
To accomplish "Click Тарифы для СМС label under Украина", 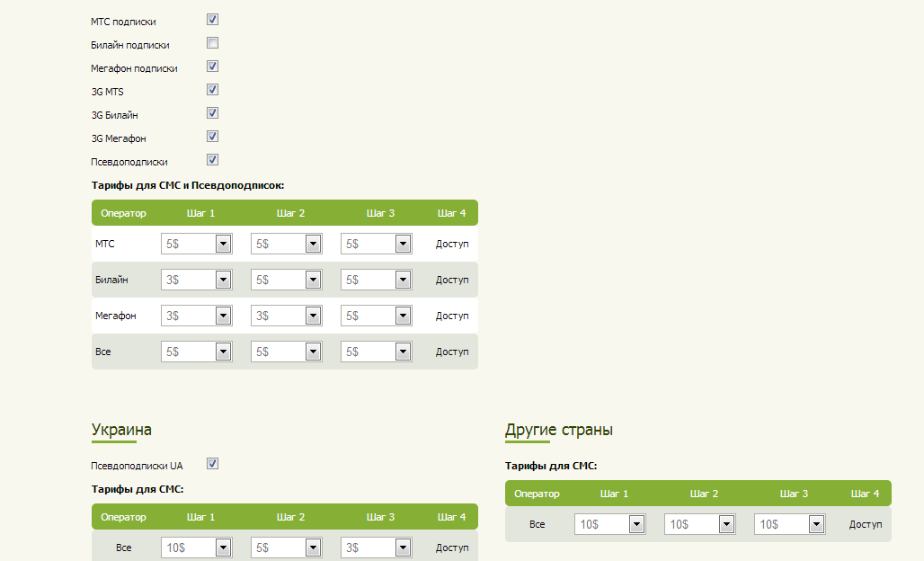I will coord(138,490).
